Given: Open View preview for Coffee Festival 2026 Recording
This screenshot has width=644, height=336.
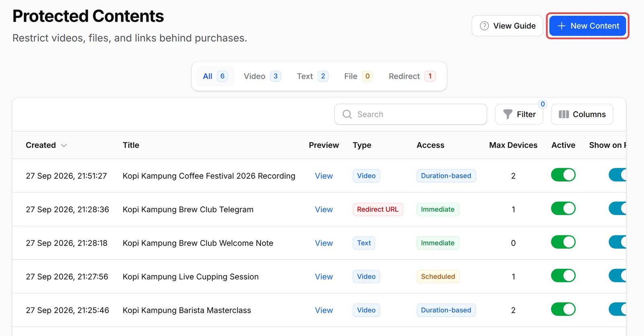Looking at the screenshot, I should [x=324, y=176].
